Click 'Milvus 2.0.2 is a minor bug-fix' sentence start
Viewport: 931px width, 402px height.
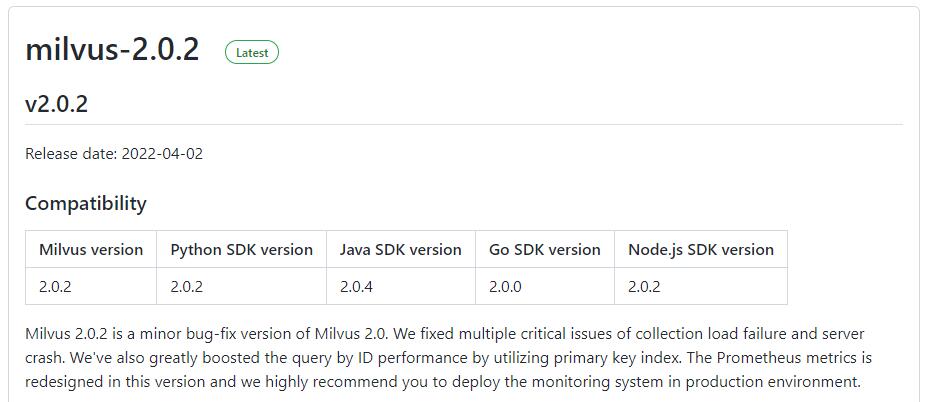pyautogui.click(x=130, y=333)
